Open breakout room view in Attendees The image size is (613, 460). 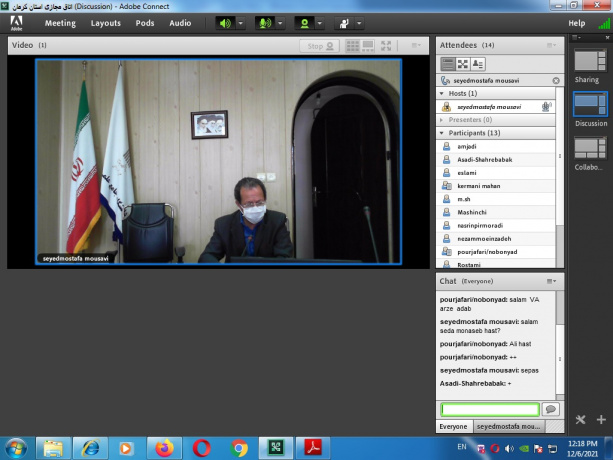463,63
